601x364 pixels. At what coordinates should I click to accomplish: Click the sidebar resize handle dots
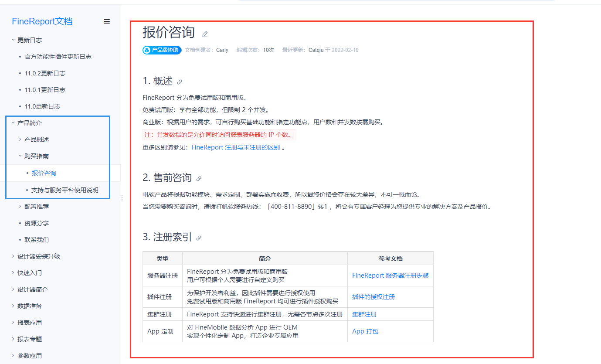[122, 198]
